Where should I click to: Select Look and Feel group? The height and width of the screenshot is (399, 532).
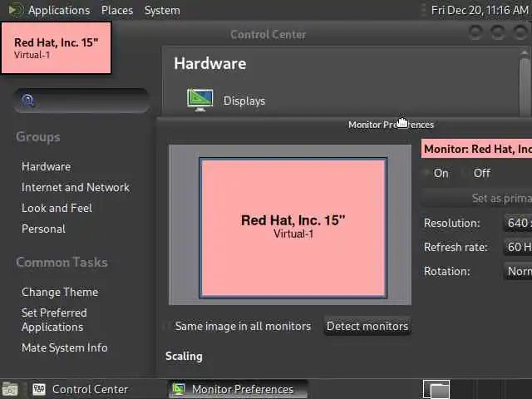pyautogui.click(x=57, y=208)
